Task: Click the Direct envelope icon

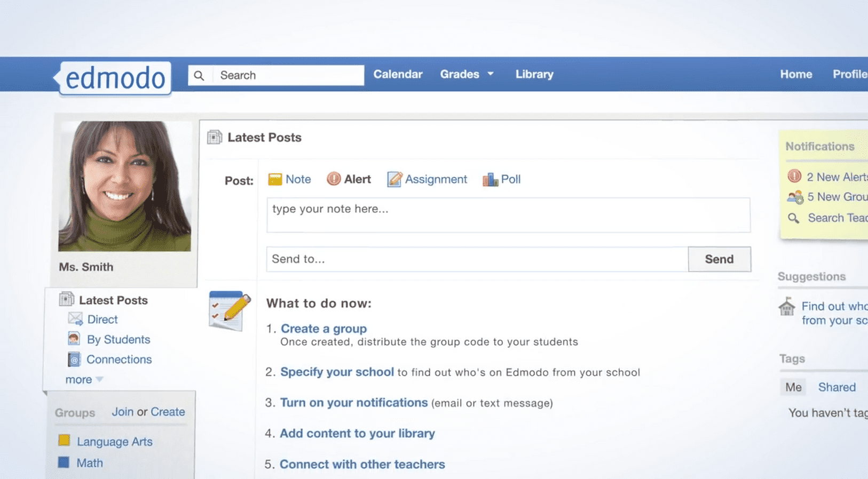Action: coord(75,319)
